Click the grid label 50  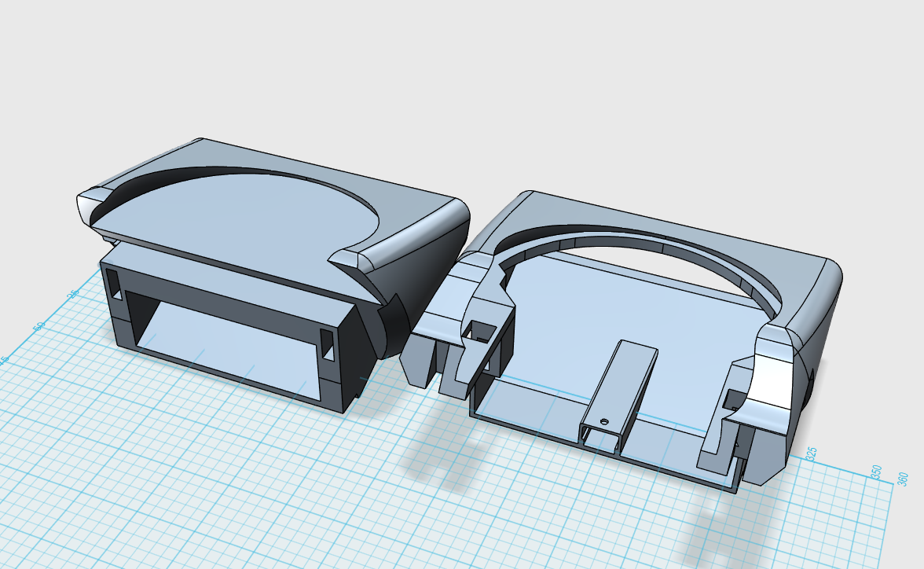point(38,327)
